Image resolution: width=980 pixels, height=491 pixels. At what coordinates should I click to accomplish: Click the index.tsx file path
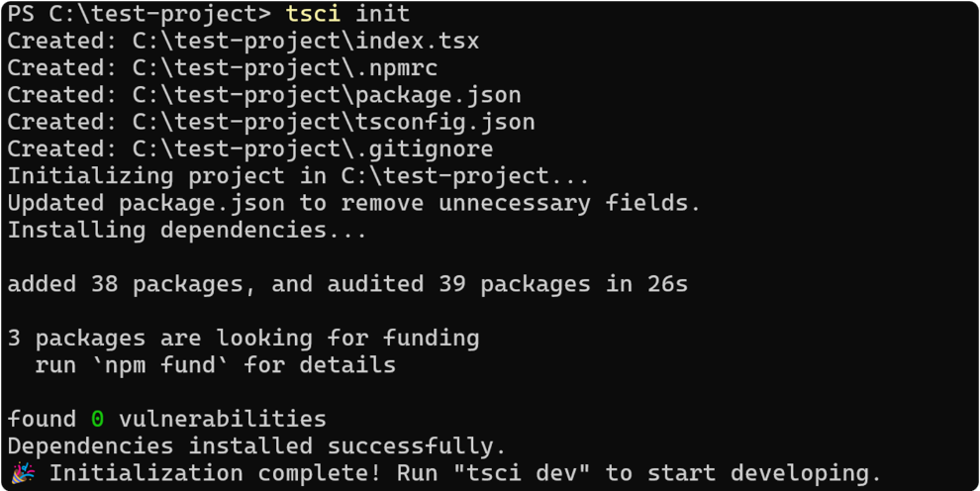coord(306,42)
